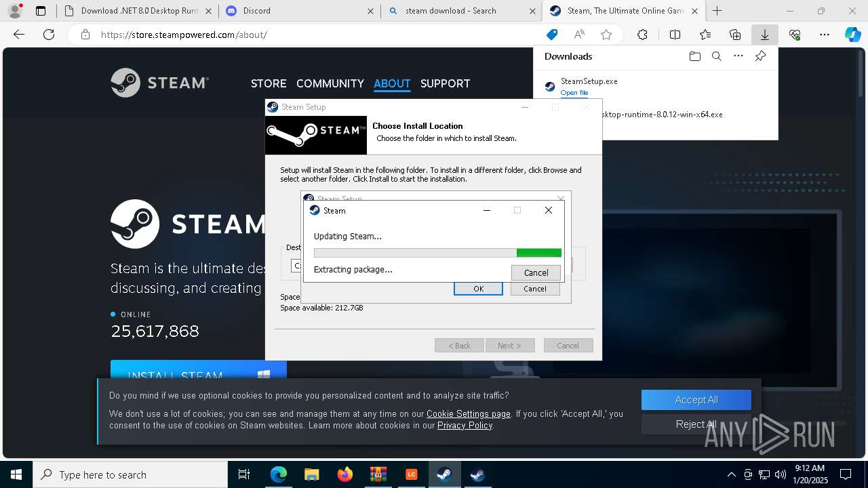The height and width of the screenshot is (488, 868).
Task: Open the Privacy Policy link
Action: pos(465,425)
